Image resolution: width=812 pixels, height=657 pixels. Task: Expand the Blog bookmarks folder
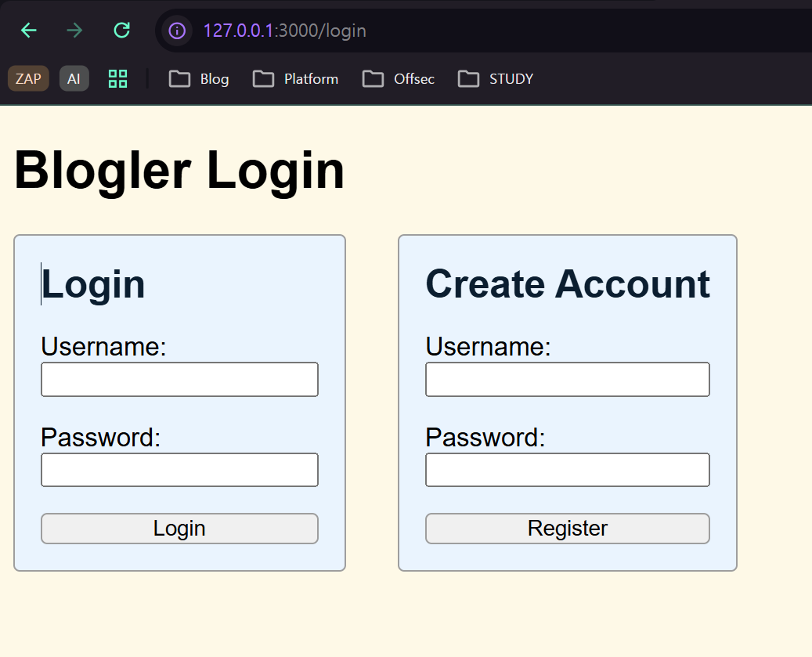(x=199, y=78)
